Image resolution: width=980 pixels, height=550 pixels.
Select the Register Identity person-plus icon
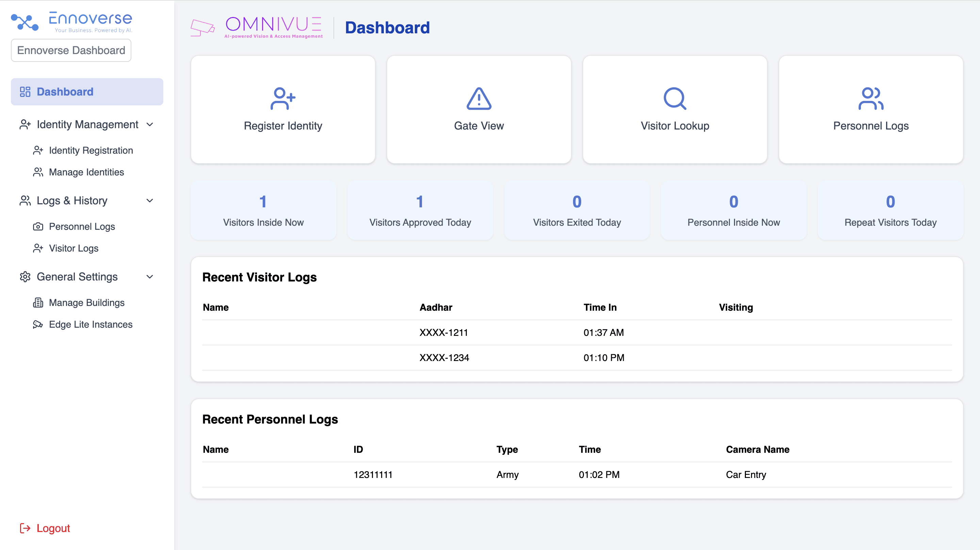coord(283,100)
